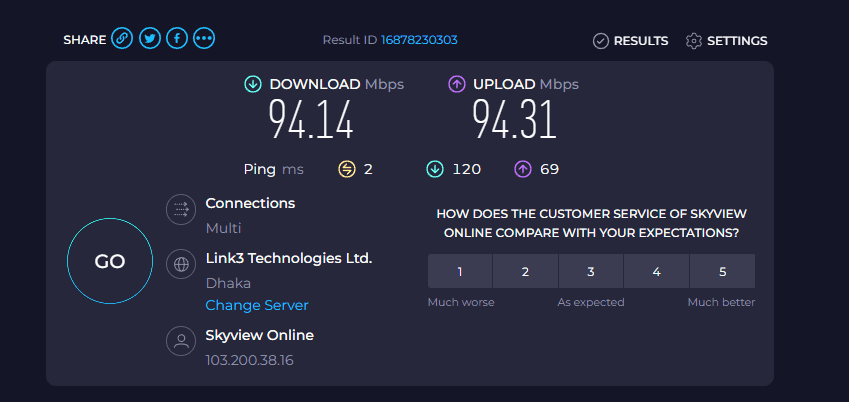Rate customer service 3, As expected
849x402 pixels.
(x=591, y=271)
